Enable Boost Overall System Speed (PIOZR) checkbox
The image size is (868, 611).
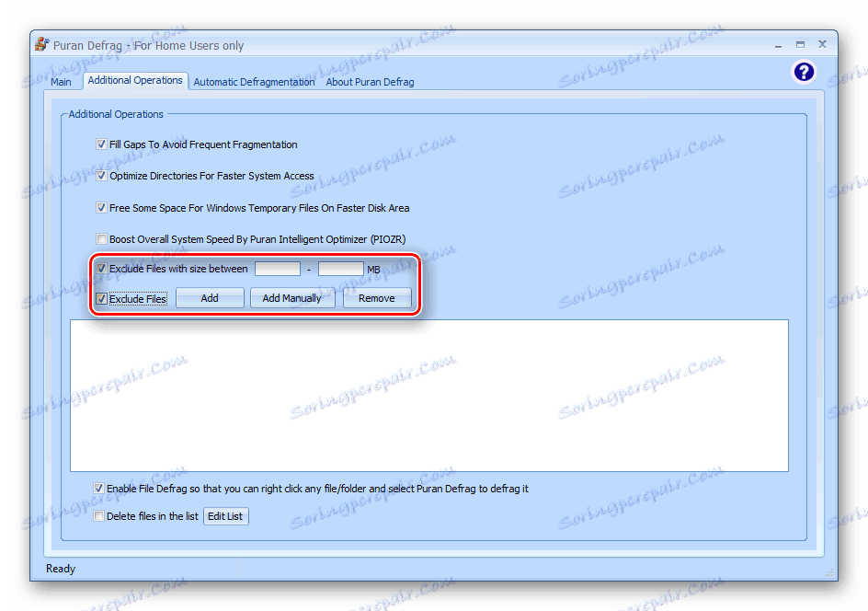[x=101, y=238]
